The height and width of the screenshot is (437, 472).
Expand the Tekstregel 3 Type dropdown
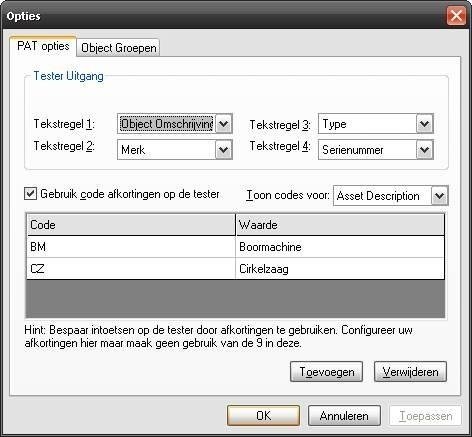point(424,124)
